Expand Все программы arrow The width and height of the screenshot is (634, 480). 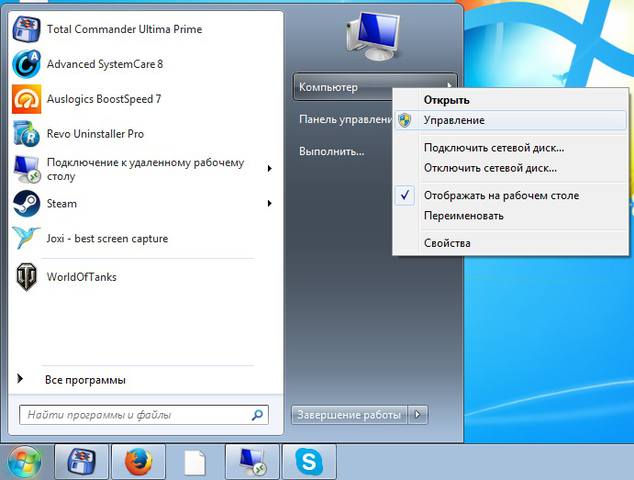pos(20,379)
